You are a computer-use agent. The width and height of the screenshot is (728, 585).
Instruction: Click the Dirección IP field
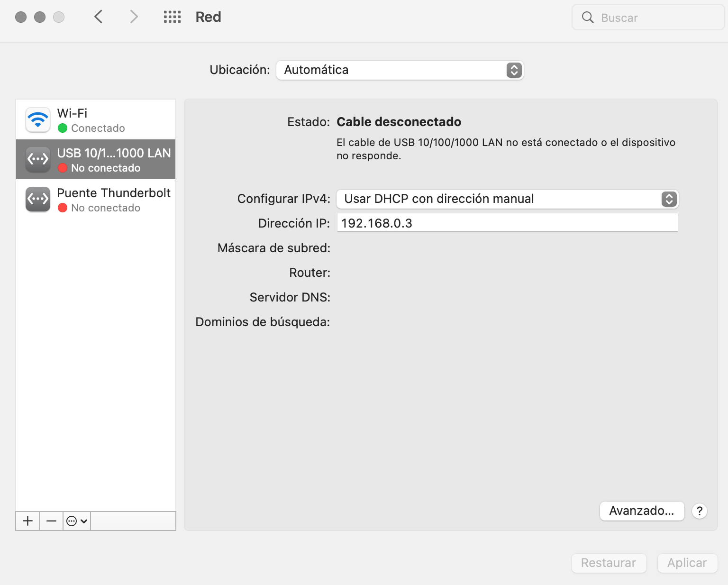click(507, 223)
